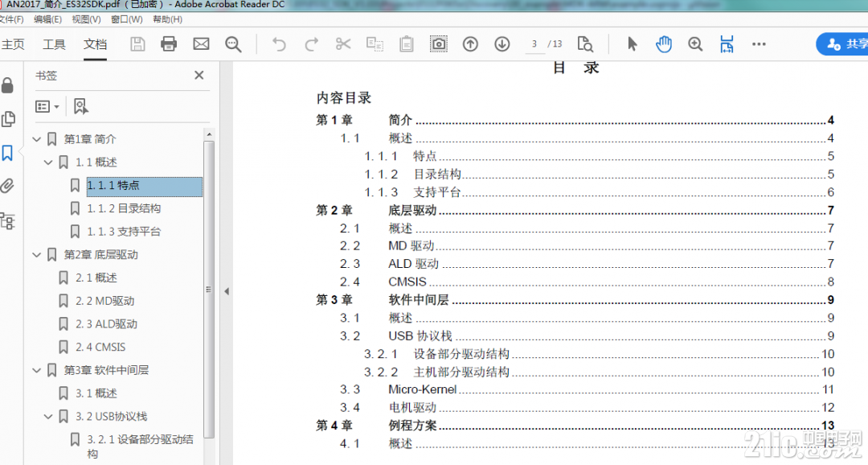Switch to the 主页 tab
The image size is (868, 465).
pyautogui.click(x=13, y=44)
